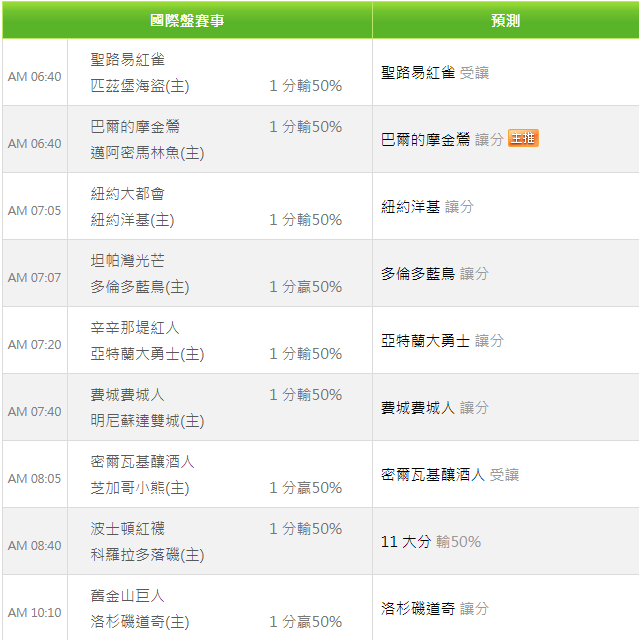Click the 1 分輸50% spread for 費城費城人

point(306,395)
